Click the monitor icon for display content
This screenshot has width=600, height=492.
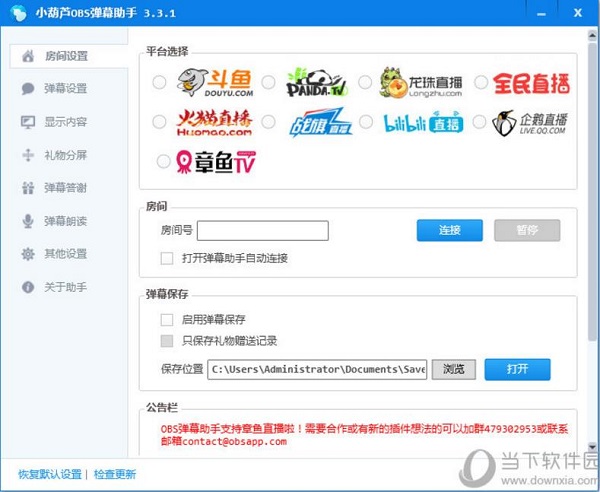(28, 122)
